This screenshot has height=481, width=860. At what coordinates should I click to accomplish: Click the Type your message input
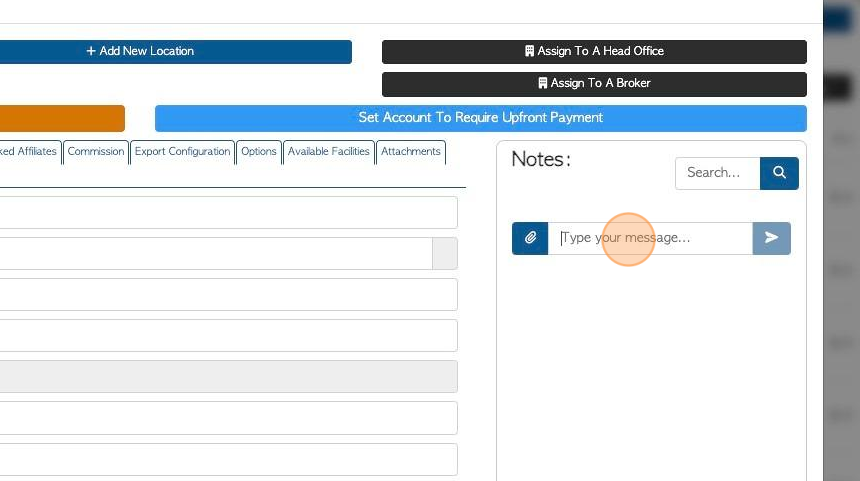tap(650, 238)
